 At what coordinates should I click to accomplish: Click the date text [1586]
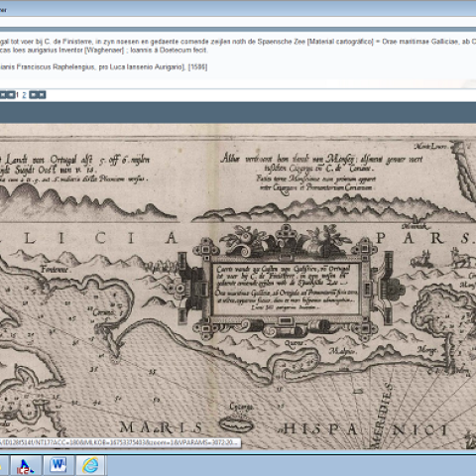point(197,67)
